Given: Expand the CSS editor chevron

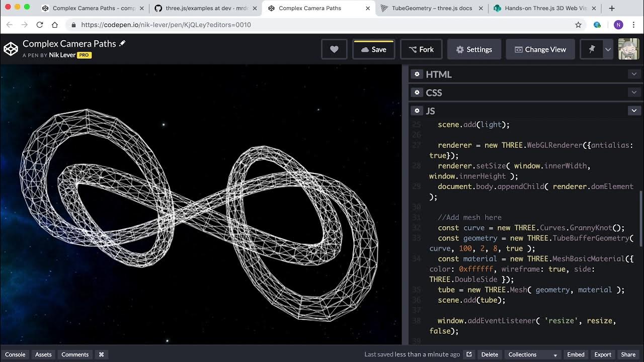Looking at the screenshot, I should (634, 93).
